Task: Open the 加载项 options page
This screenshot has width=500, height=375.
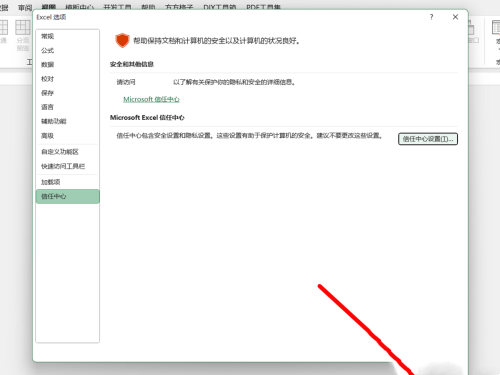Action: 68,182
